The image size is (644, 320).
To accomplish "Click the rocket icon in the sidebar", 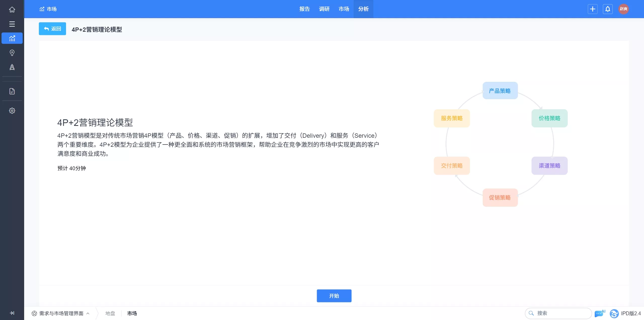I will (x=12, y=67).
